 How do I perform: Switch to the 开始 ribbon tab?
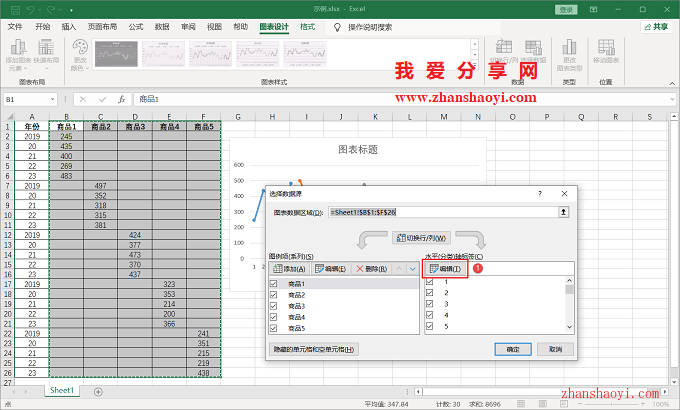(42, 27)
